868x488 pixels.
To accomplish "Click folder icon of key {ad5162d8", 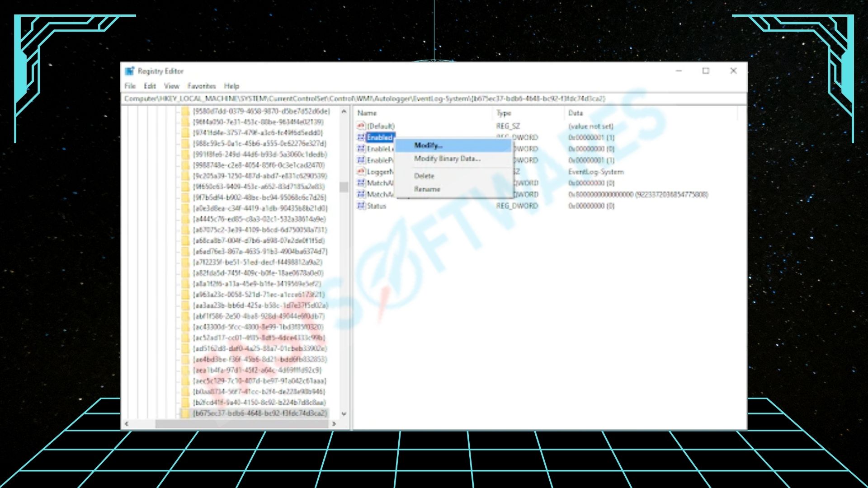I will click(185, 348).
